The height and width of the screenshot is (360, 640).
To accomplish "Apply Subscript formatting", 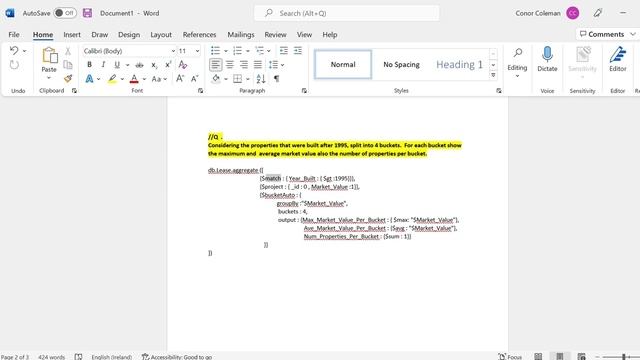I will tap(154, 65).
